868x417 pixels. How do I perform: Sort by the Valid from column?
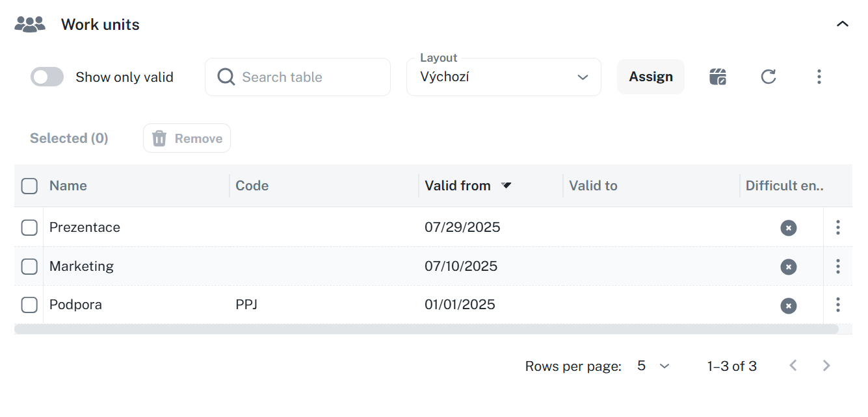pos(458,186)
